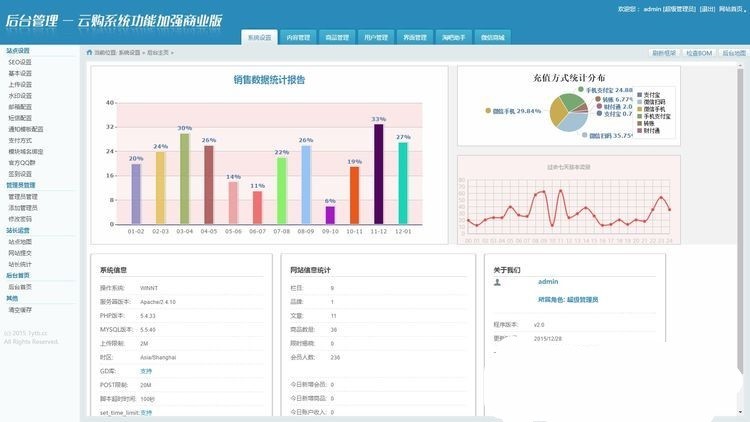Click the 09-10 bar showing 6%
This screenshot has height=422, width=750.
pyautogui.click(x=330, y=215)
